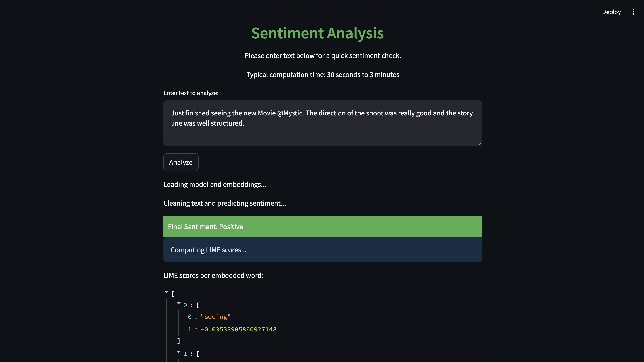The width and height of the screenshot is (644, 362).
Task: Click the resize handle of the text area
Action: pyautogui.click(x=480, y=144)
